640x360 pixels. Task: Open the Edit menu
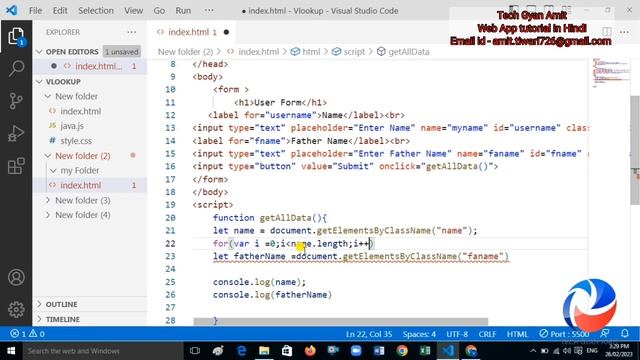pyautogui.click(x=60, y=11)
